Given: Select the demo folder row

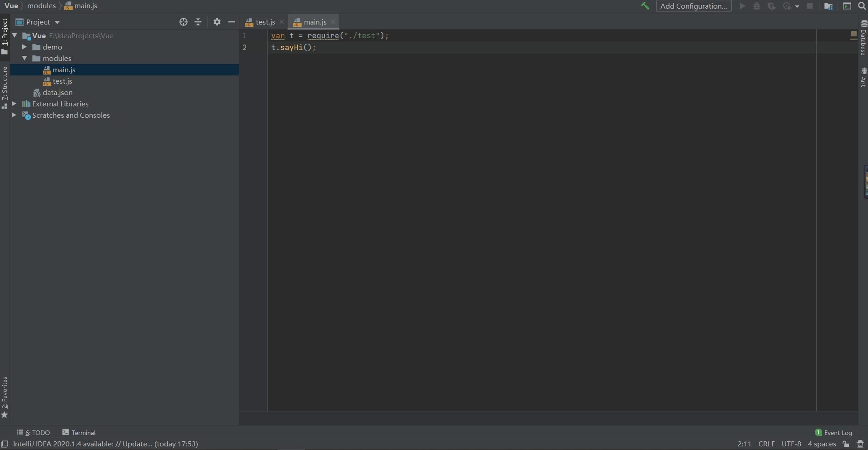Looking at the screenshot, I should 124,47.
